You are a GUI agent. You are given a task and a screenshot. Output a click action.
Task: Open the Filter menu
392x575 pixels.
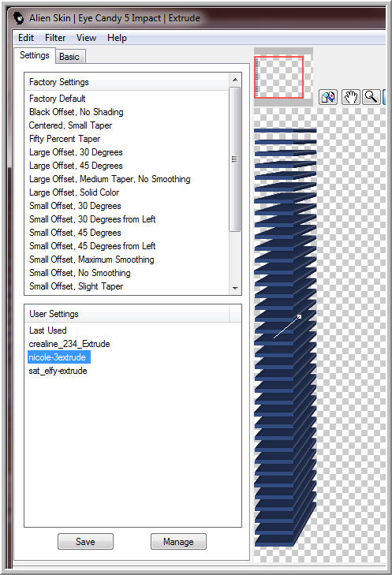tap(55, 38)
